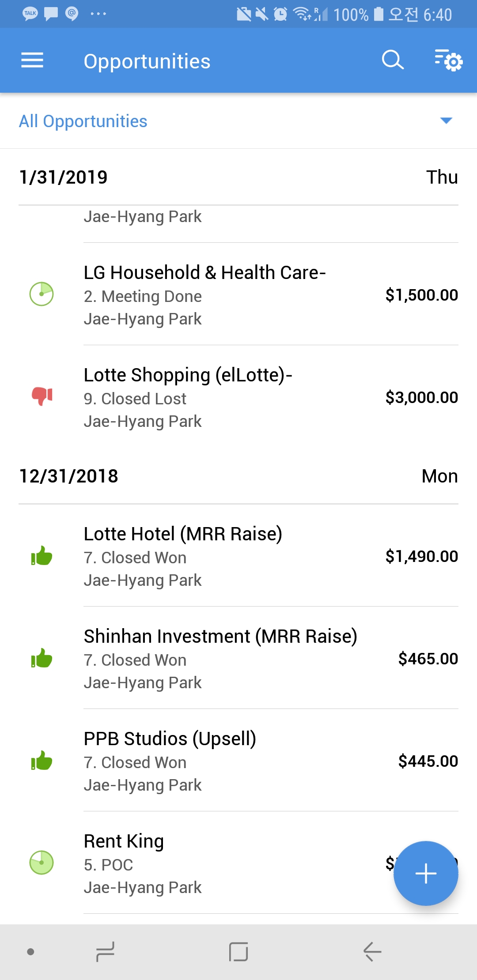
Task: Open LG Household & Health Care opportunity
Action: pos(204,273)
